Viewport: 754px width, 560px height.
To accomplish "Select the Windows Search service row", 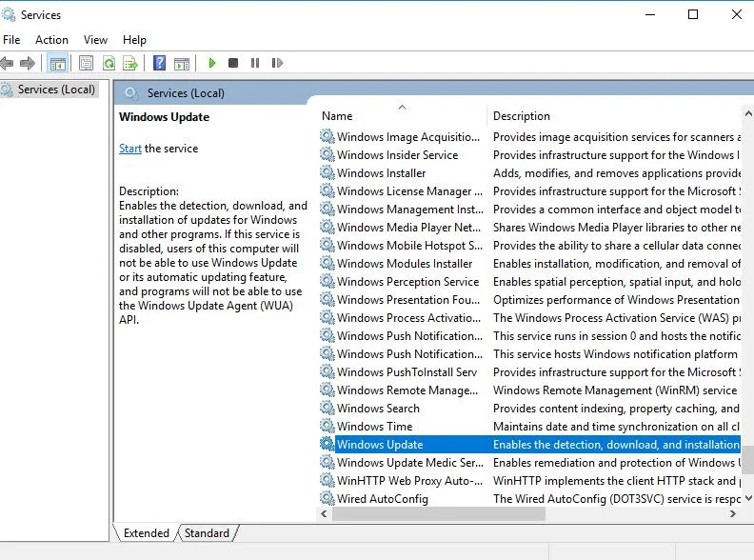I will click(x=378, y=409).
